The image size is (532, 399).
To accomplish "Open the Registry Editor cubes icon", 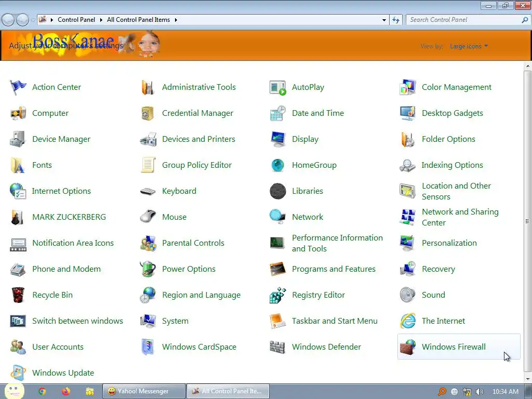I will (277, 295).
